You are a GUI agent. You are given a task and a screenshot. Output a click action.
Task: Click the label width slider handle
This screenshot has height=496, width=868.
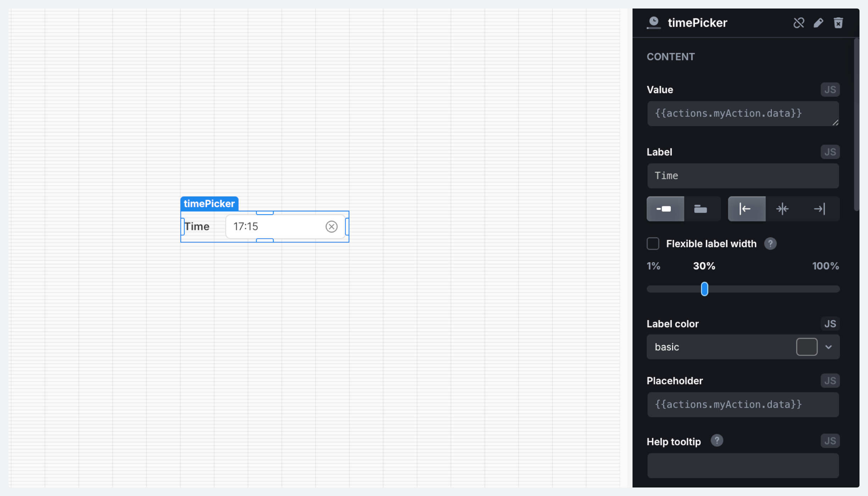(x=705, y=289)
